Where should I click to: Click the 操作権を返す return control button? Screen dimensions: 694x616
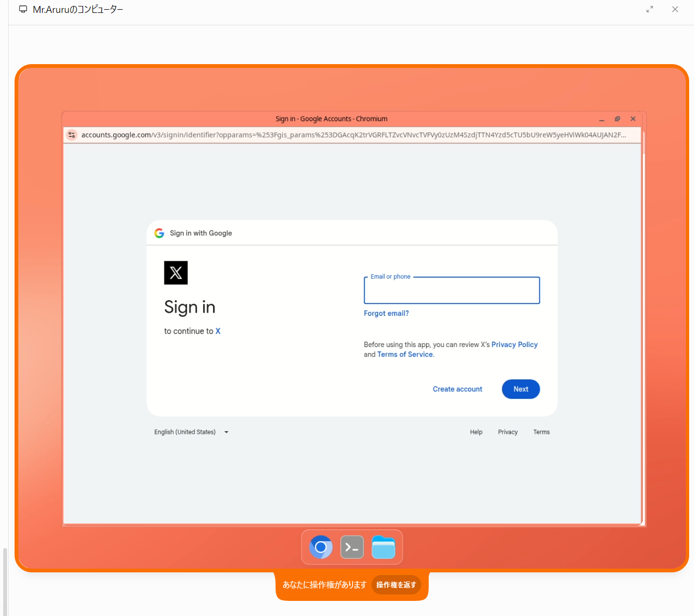396,585
